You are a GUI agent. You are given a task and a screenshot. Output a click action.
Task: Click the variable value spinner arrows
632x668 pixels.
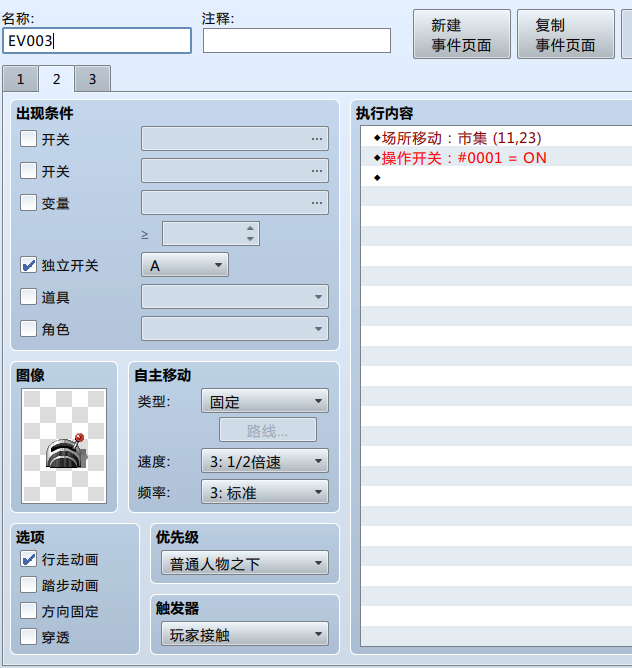(x=251, y=233)
